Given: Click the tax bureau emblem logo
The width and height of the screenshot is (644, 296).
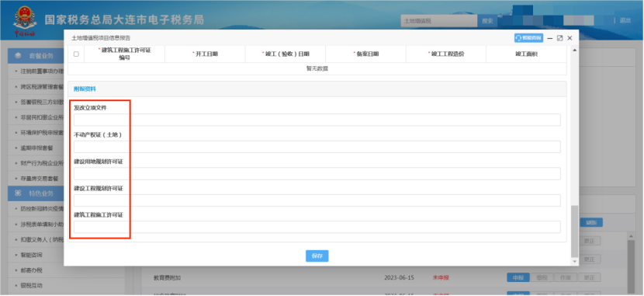Looking at the screenshot, I should coord(25,20).
